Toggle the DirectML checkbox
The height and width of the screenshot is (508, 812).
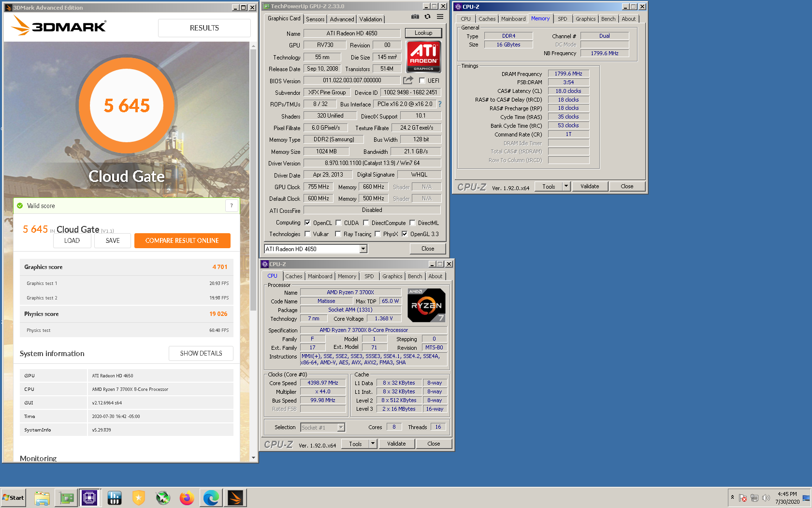pos(412,223)
